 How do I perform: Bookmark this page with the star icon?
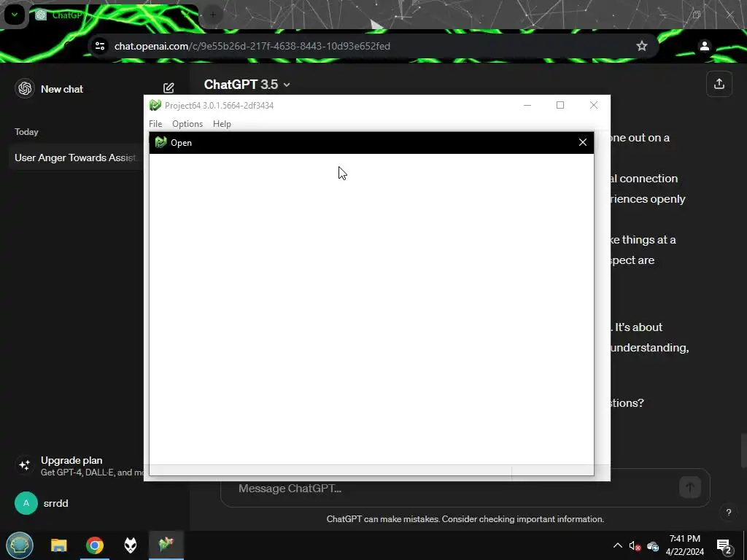(642, 46)
